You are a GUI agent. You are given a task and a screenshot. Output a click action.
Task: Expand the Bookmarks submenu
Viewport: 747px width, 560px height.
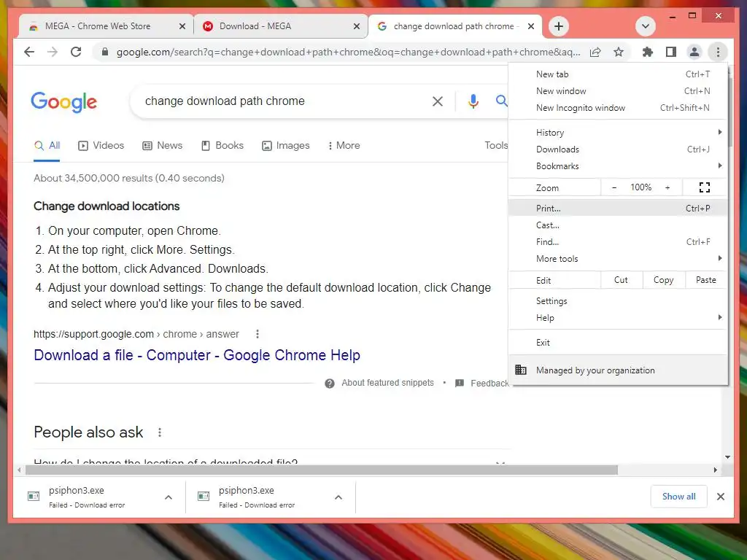tap(618, 166)
